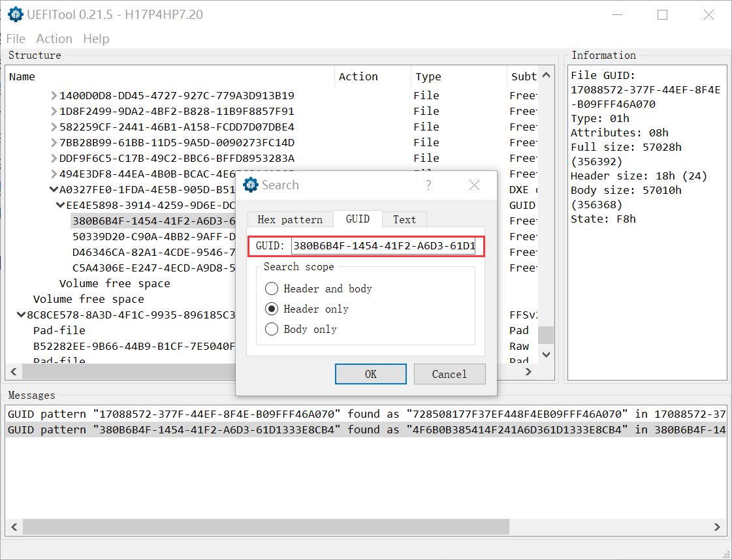Select the 50339D20-C90A-4BB2 tree row
The image size is (732, 560).
[x=153, y=237]
